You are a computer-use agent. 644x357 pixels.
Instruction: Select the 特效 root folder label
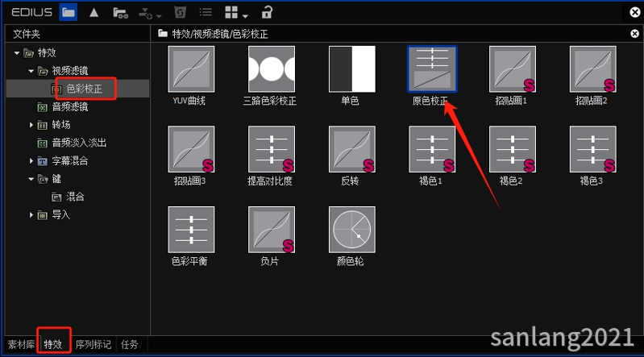pyautogui.click(x=47, y=52)
